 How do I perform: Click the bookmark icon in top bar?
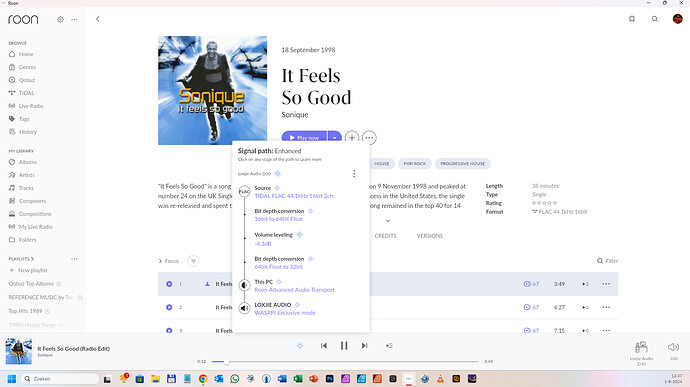pyautogui.click(x=631, y=19)
